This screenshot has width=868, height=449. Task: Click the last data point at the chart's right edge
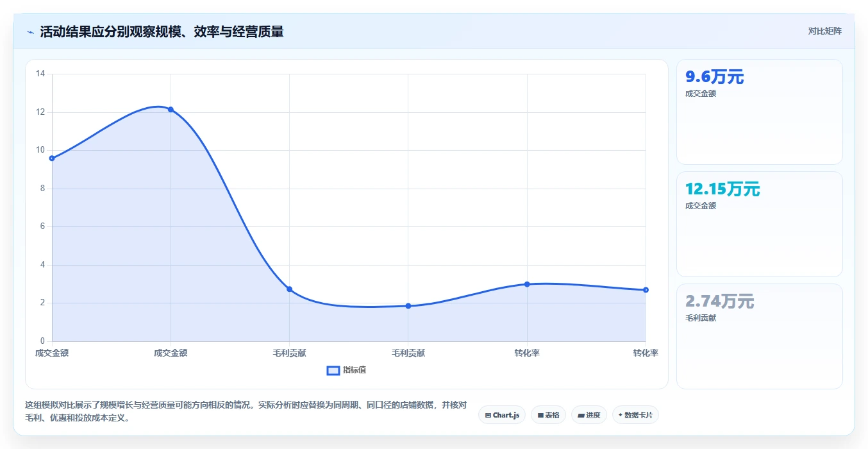[x=646, y=290]
